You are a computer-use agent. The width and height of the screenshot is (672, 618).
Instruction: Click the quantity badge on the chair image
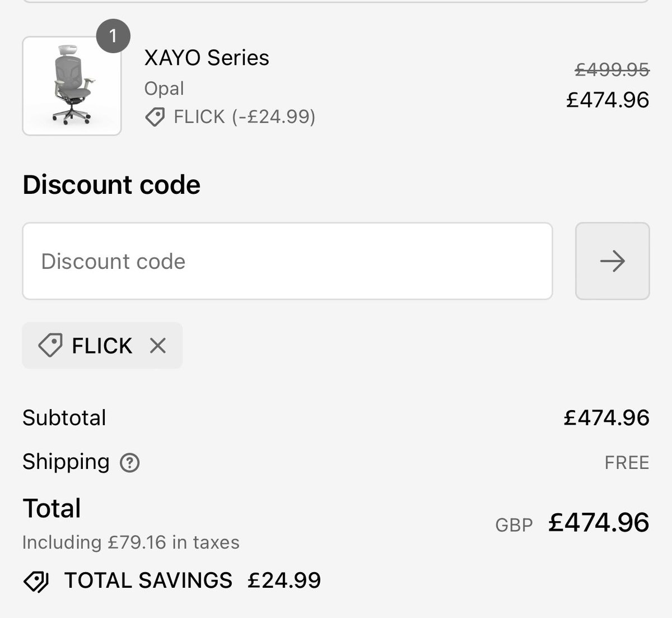pos(113,36)
